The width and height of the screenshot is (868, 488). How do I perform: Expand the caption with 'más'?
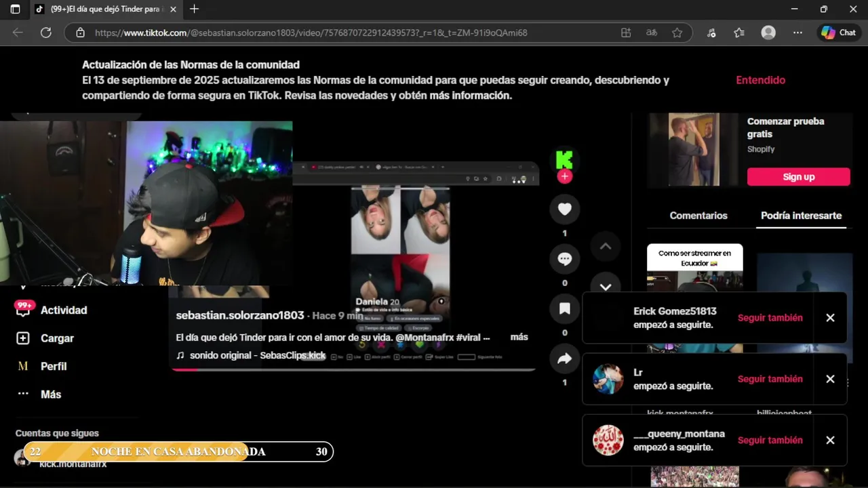(519, 337)
